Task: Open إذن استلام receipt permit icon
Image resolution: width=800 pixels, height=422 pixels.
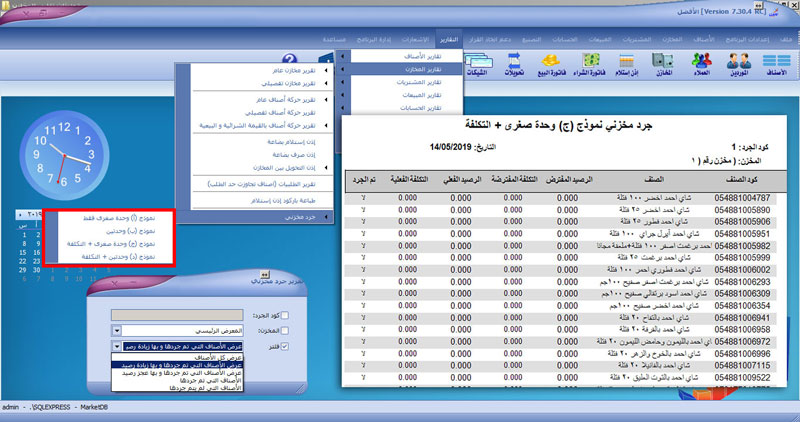Action: (627, 65)
